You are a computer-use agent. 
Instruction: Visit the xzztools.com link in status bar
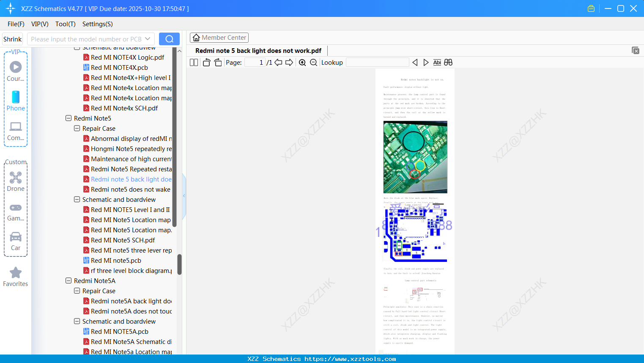pyautogui.click(x=350, y=359)
